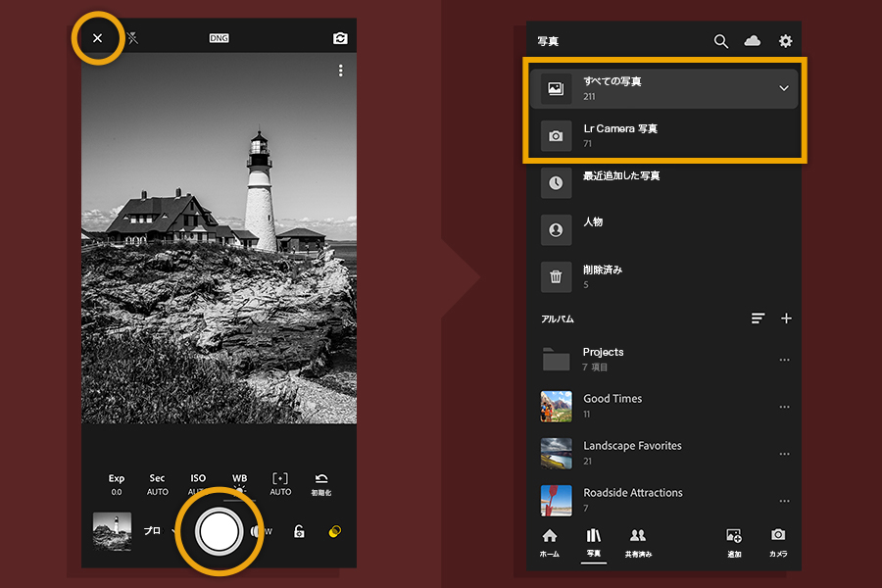
Task: Open options for Landscape Favorites album
Action: 785,454
